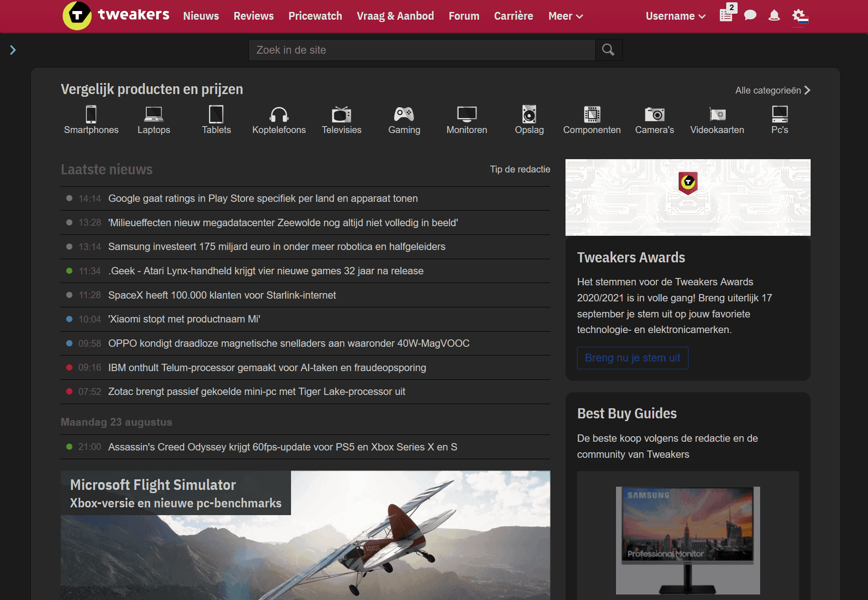
Task: Open the Pc's category icon
Action: click(x=780, y=114)
